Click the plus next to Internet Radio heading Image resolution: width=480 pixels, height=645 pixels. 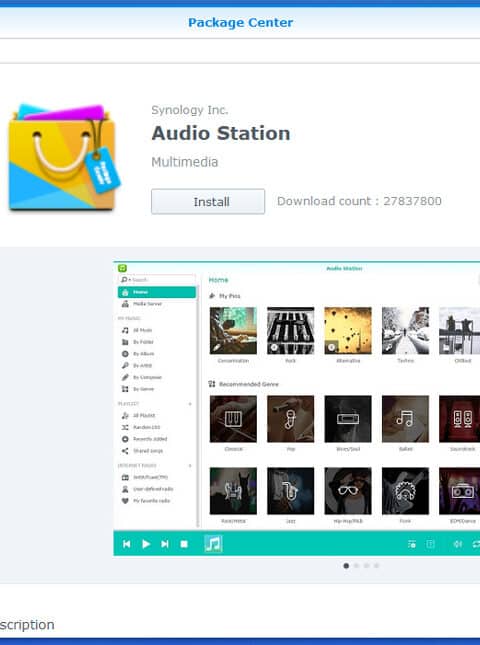(190, 466)
